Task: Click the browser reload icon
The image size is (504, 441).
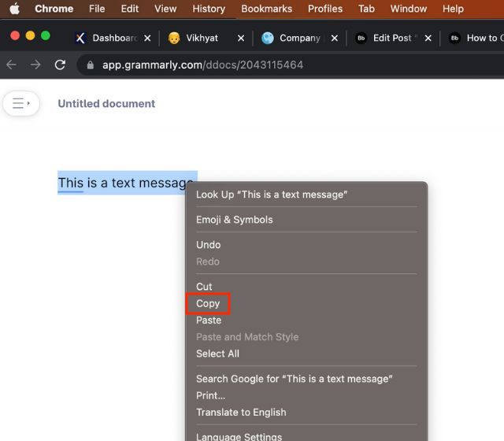Action: coord(60,65)
